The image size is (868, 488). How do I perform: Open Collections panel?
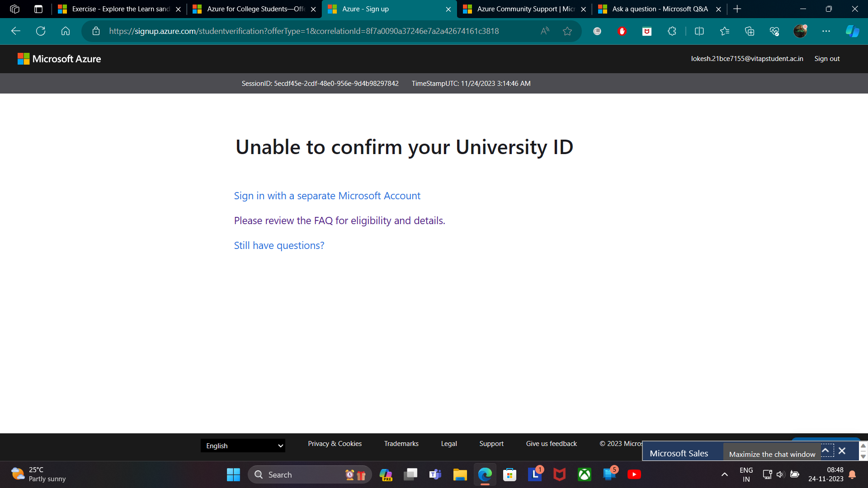[750, 31]
